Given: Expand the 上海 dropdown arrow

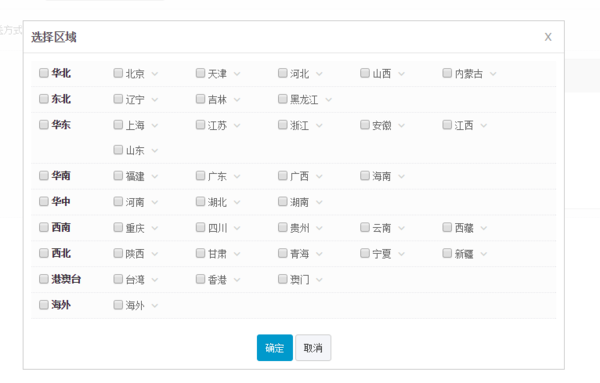Looking at the screenshot, I should coord(155,125).
